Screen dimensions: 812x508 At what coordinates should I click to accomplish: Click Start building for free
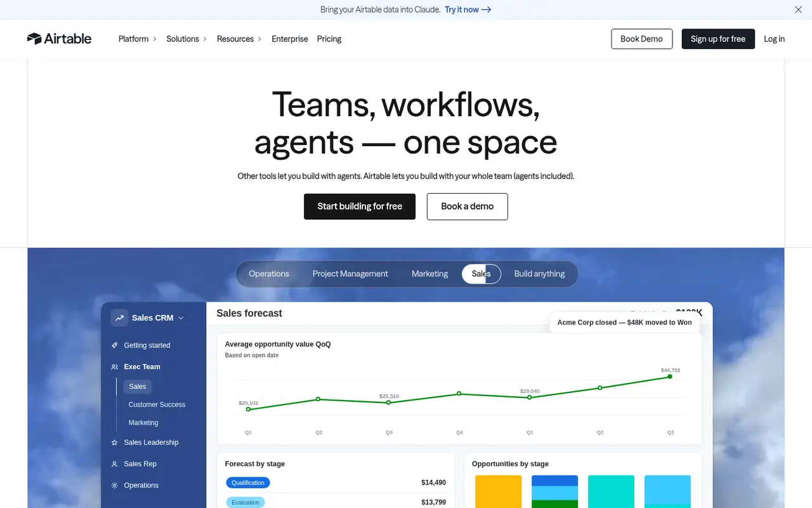pyautogui.click(x=360, y=206)
